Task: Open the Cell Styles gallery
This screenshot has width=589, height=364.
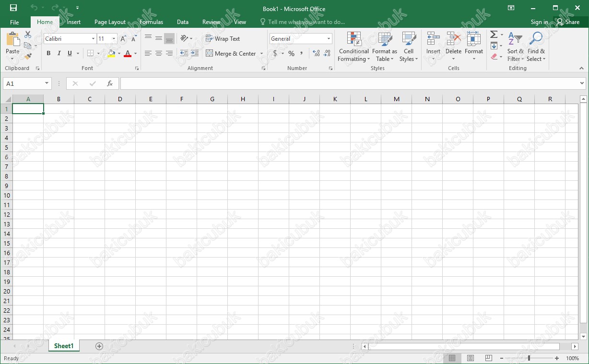Action: (409, 47)
